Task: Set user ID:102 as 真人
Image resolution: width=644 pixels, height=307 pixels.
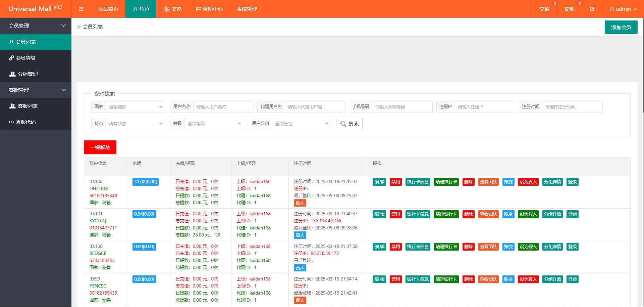Action: tap(528, 182)
